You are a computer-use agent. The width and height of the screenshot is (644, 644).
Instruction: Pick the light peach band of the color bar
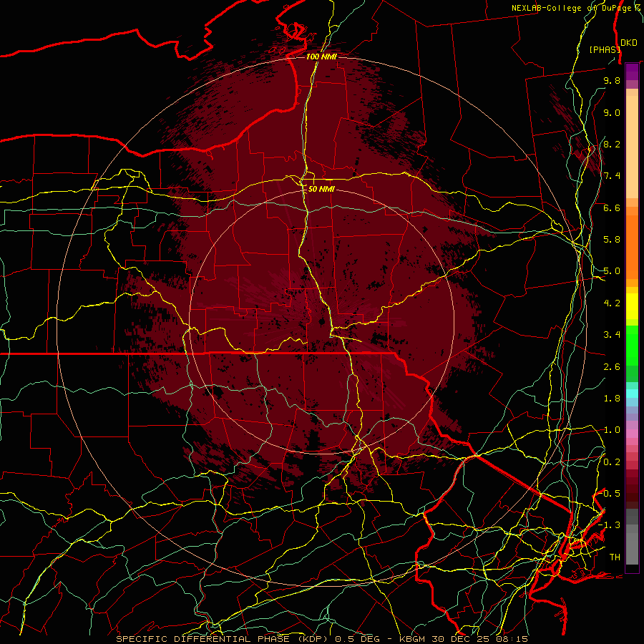click(632, 147)
